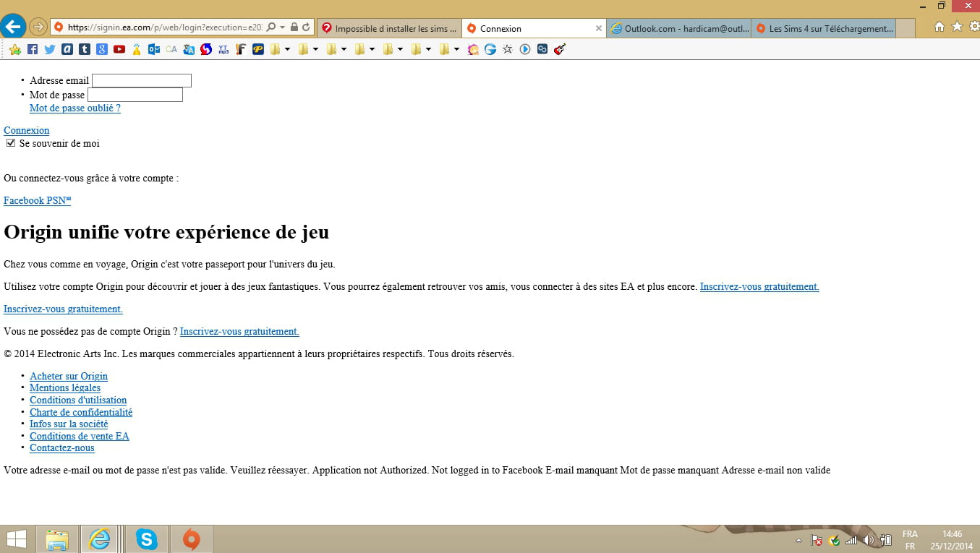This screenshot has width=980, height=553.
Task: Click the browser Forward arrow button
Action: (x=38, y=27)
